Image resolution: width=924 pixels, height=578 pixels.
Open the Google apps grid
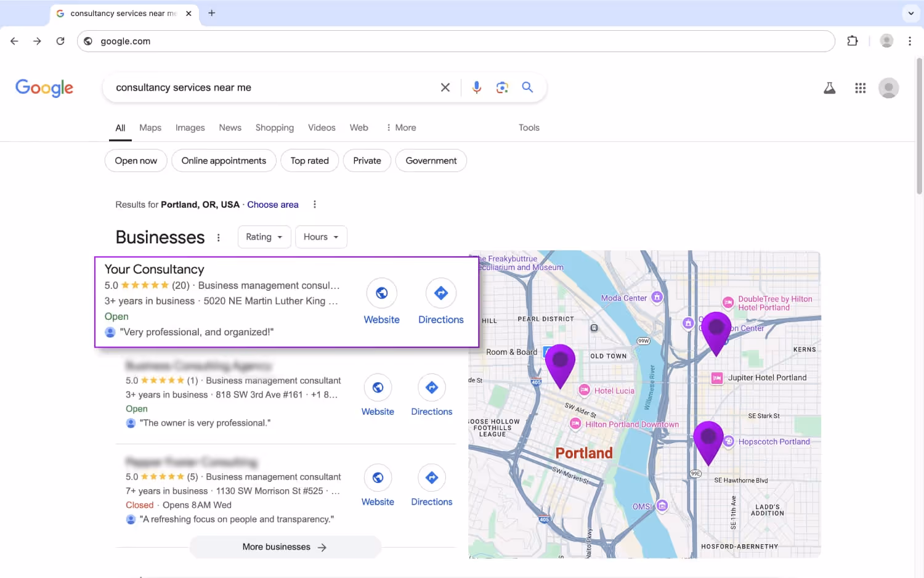coord(861,88)
